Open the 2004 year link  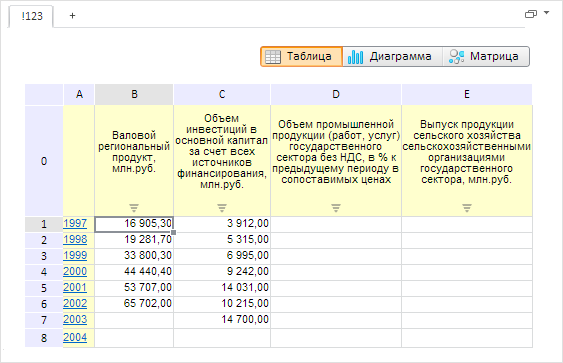tap(75, 338)
